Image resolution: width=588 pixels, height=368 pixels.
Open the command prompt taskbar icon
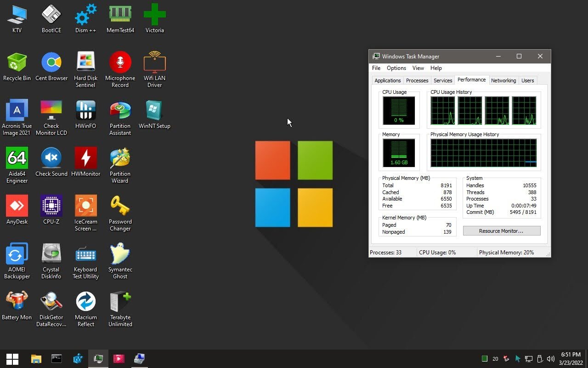57,359
